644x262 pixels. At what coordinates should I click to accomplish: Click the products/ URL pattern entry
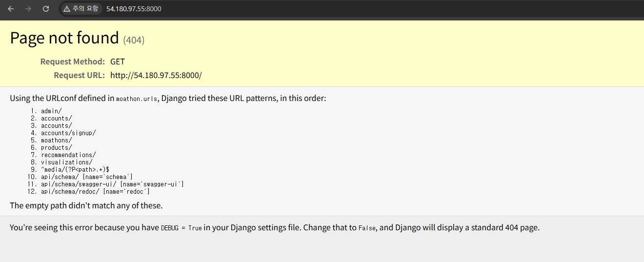(56, 147)
